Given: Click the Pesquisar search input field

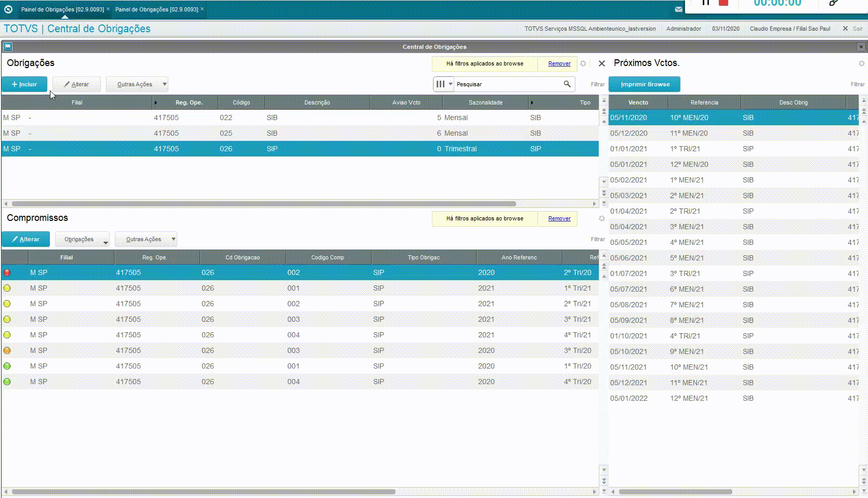Looking at the screenshot, I should click(x=508, y=84).
